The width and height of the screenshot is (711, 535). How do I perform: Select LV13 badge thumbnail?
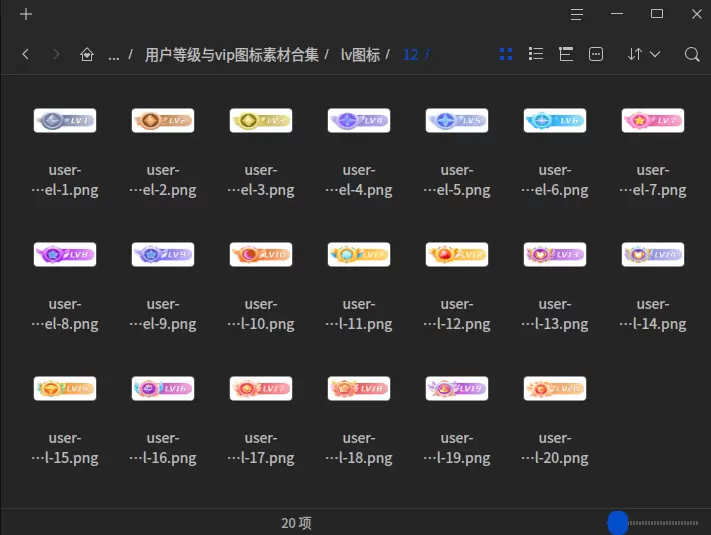[555, 254]
